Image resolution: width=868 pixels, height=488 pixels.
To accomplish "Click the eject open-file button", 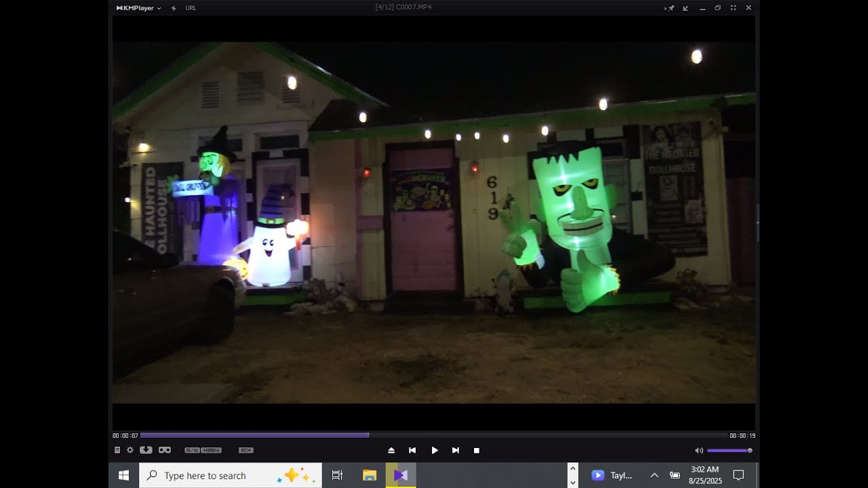I will (391, 450).
